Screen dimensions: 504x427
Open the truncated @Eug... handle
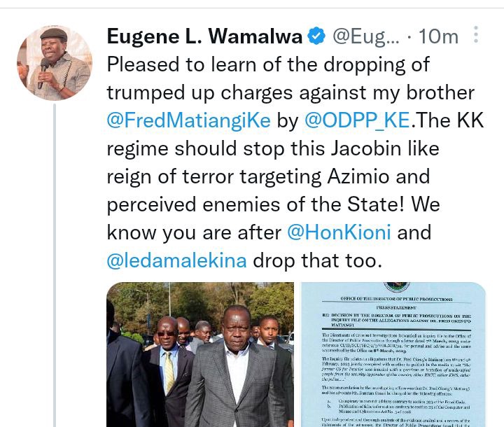click(365, 36)
